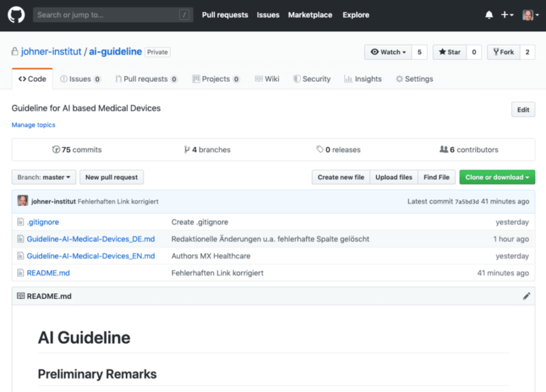Fork the ai-guideline repository
The width and height of the screenshot is (546, 392).
pyautogui.click(x=502, y=52)
